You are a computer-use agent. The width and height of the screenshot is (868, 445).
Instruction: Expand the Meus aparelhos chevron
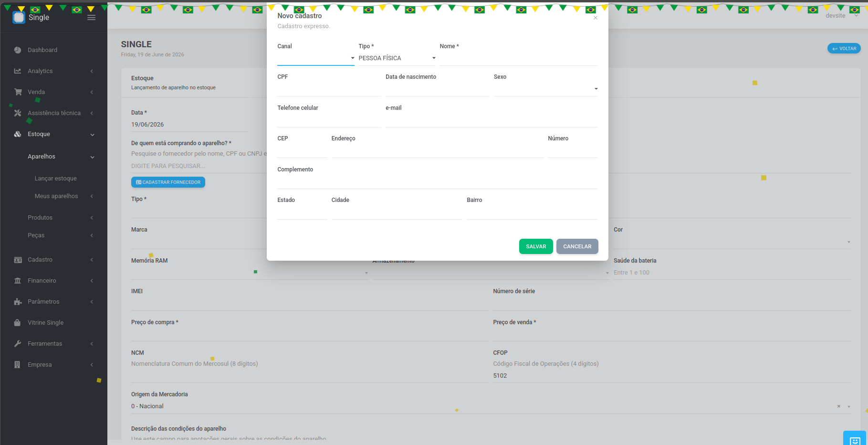coord(92,196)
